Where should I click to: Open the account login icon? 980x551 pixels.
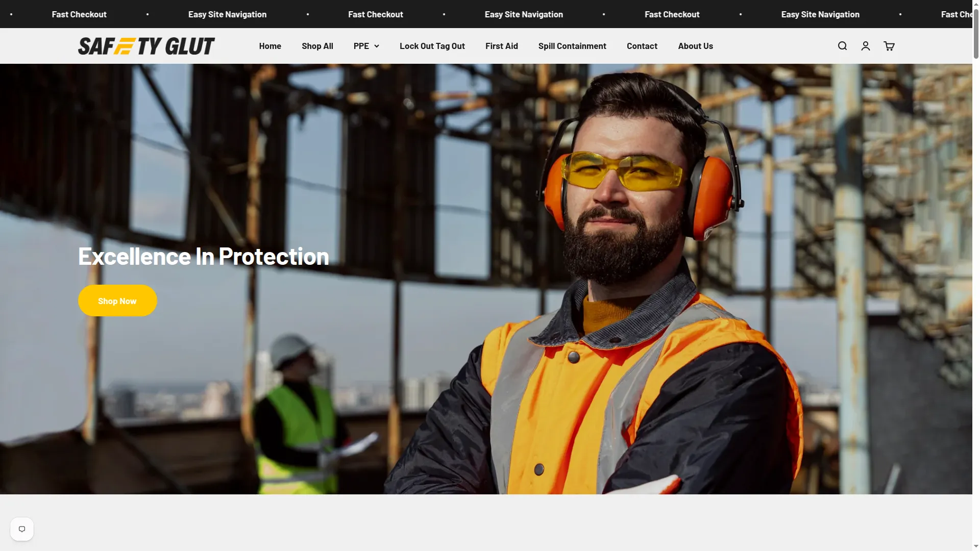click(x=866, y=46)
